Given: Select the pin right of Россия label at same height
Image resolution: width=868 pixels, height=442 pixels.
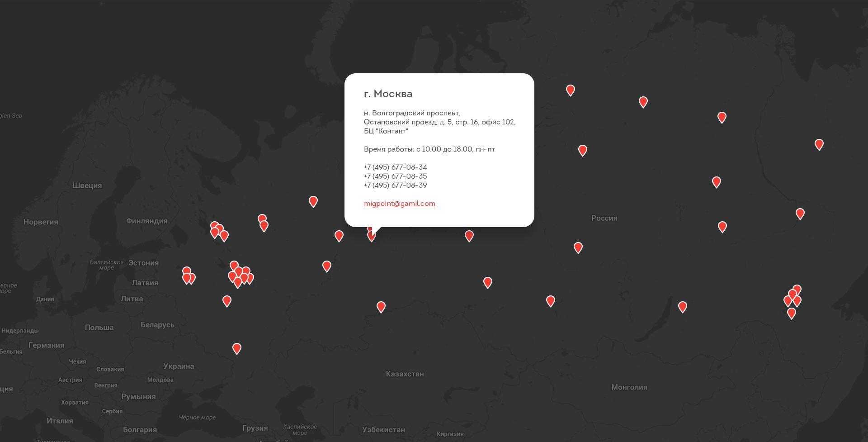Looking at the screenshot, I should tap(722, 227).
